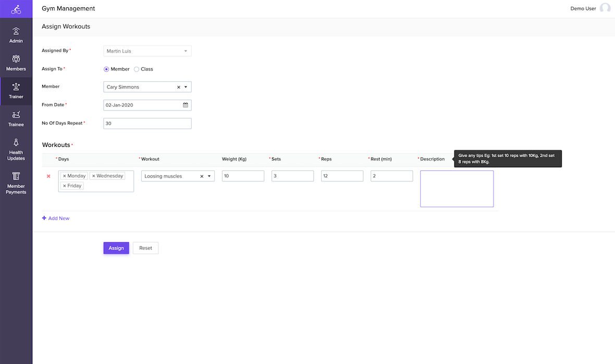Click the cyclist logo icon at top left
Viewport: 615px width, 364px height.
[16, 9]
